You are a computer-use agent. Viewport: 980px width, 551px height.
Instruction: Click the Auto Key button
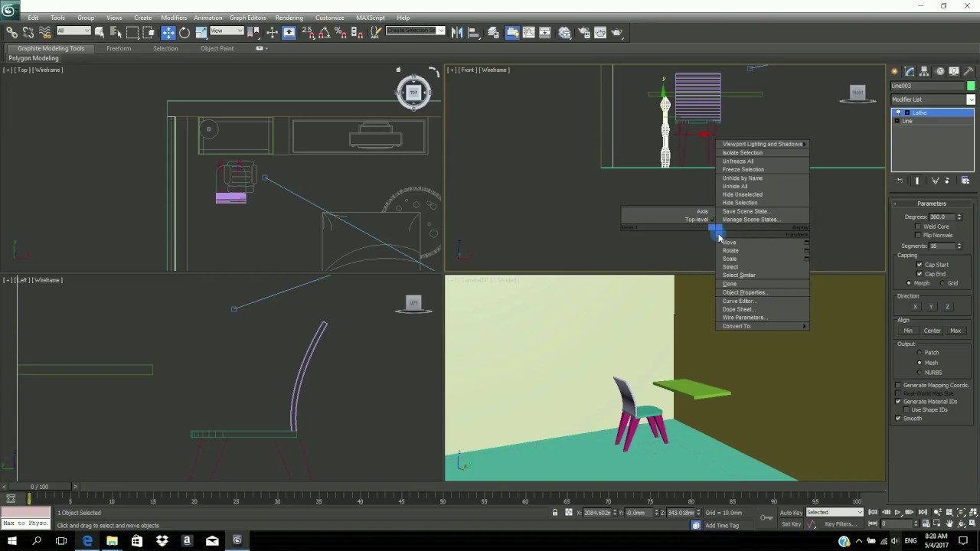click(791, 513)
